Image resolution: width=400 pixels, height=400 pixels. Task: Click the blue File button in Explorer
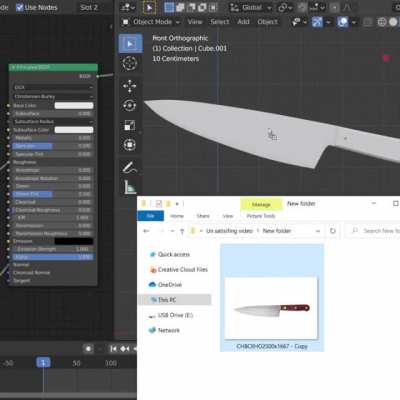point(151,216)
